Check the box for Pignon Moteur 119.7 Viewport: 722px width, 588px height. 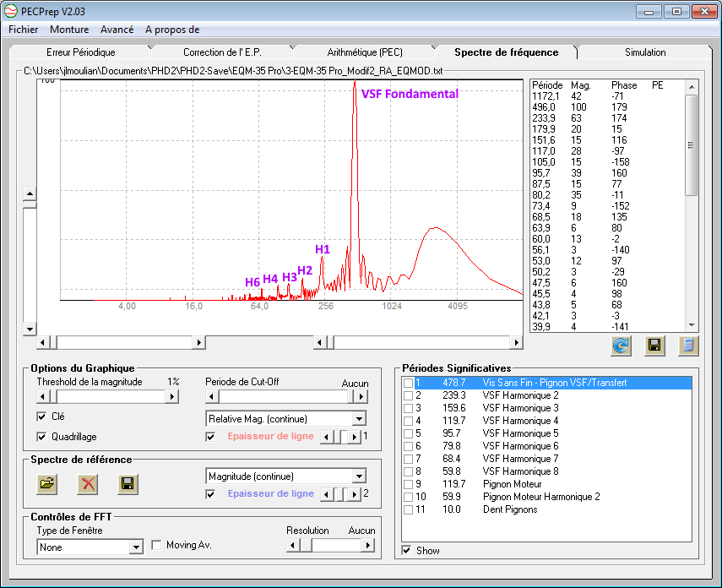click(408, 484)
